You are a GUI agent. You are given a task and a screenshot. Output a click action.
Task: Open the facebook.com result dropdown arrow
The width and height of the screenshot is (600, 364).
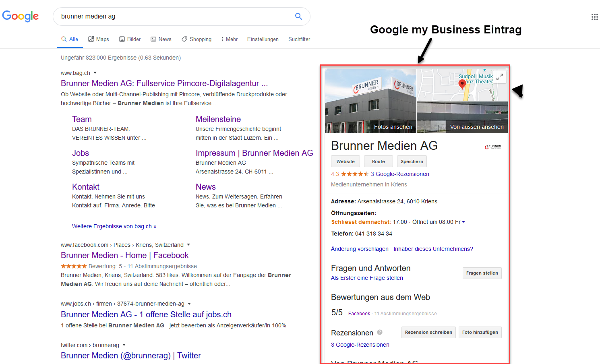[x=188, y=245]
